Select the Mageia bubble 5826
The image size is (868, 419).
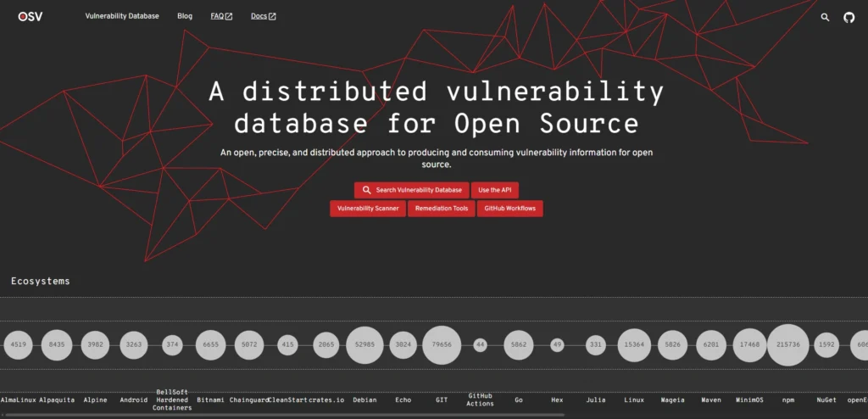click(x=672, y=344)
